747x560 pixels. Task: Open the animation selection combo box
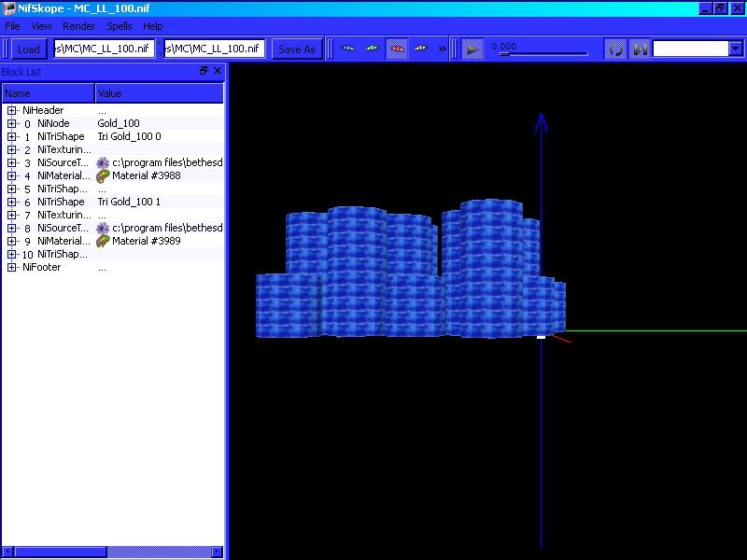pos(698,49)
